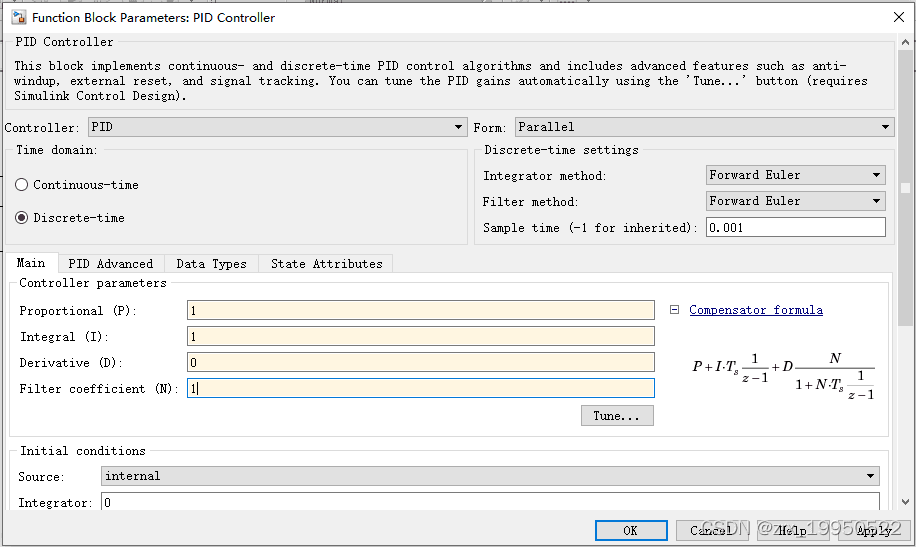The height and width of the screenshot is (547, 916).
Task: Click the Help button
Action: tap(792, 530)
